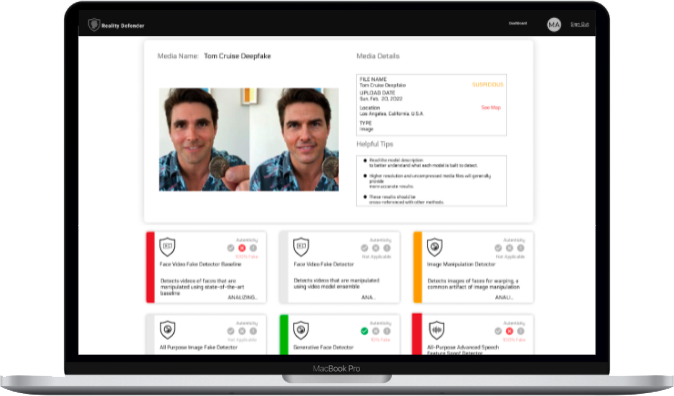Click waveform shield icon on Advanced Speech card
Viewport: 674px width, 396px height.
[x=436, y=330]
